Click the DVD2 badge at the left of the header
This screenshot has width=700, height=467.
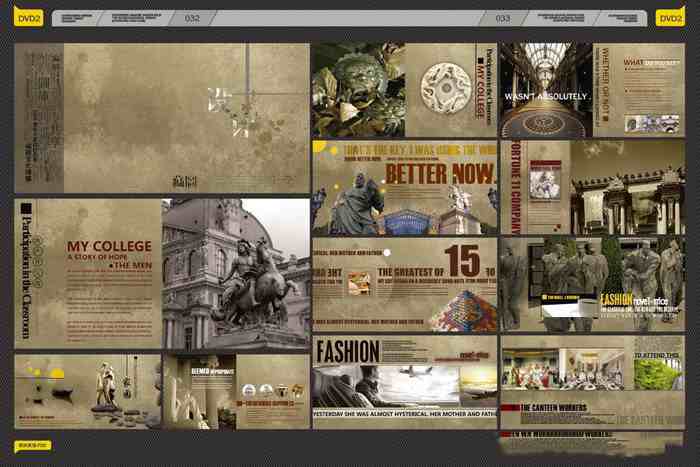point(28,17)
